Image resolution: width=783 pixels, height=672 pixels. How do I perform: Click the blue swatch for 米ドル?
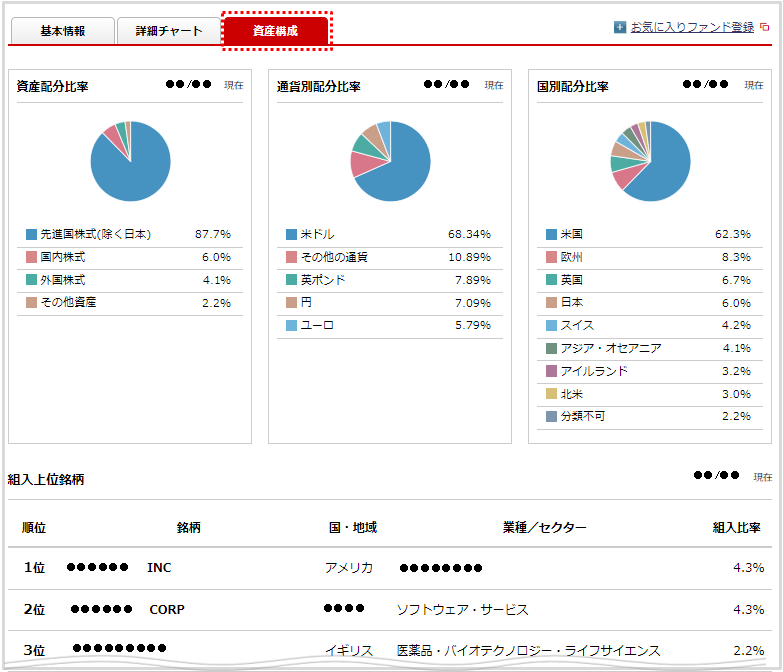click(292, 234)
